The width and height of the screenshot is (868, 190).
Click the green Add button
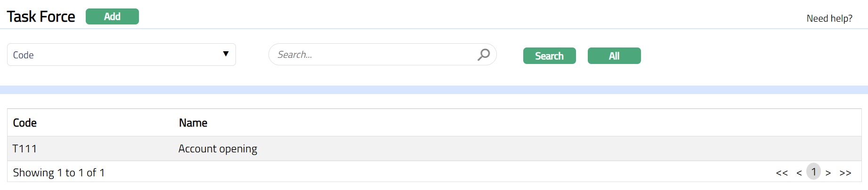click(x=112, y=16)
